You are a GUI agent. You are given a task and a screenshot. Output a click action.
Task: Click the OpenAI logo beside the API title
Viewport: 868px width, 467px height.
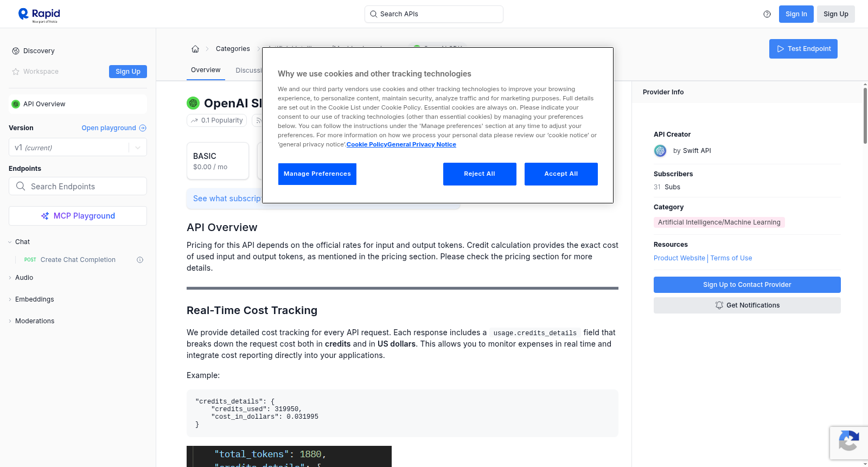[193, 103]
